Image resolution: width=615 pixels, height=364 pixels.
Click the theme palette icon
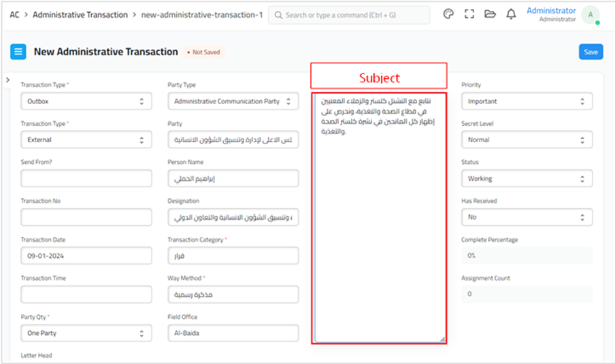click(448, 14)
